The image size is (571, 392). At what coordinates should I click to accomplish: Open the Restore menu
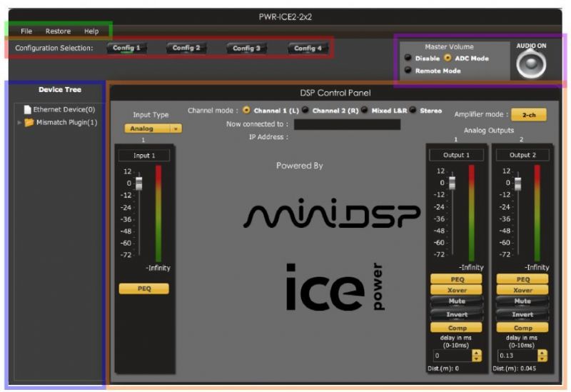[x=58, y=31]
